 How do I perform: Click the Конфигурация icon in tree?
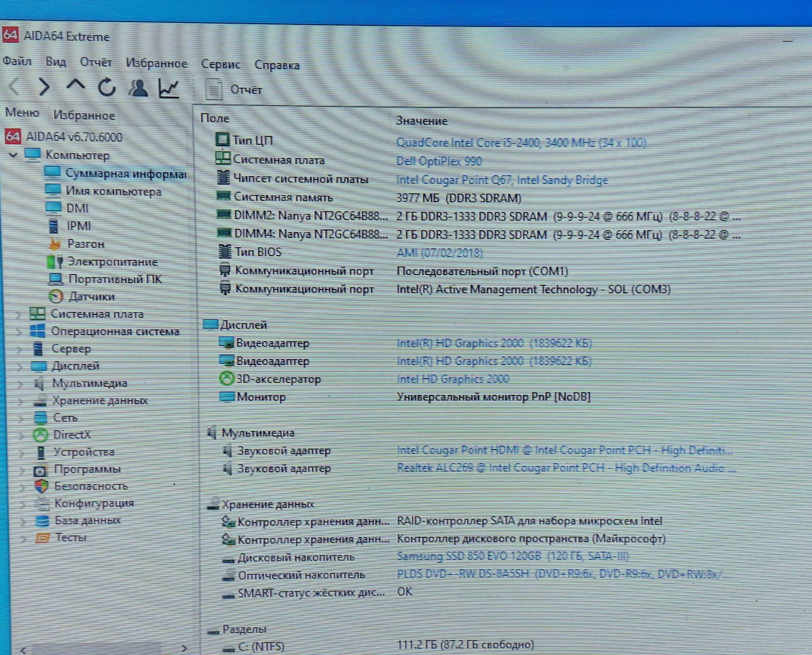42,504
